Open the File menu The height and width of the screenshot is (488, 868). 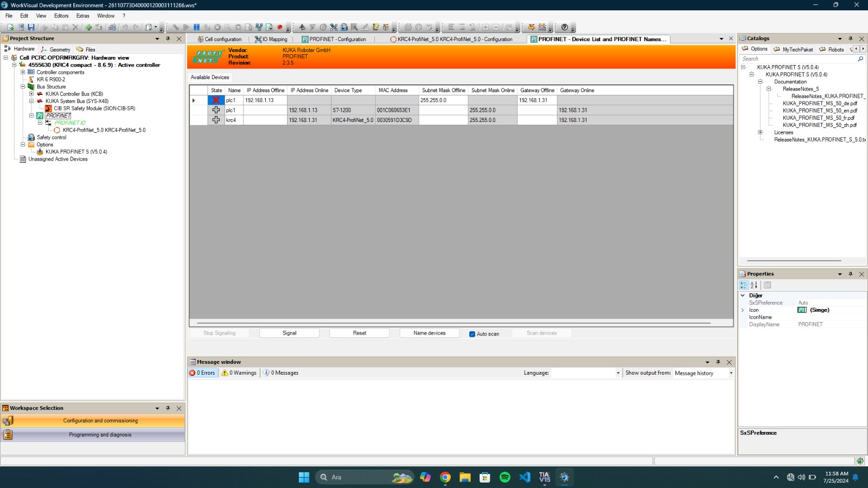click(x=9, y=16)
